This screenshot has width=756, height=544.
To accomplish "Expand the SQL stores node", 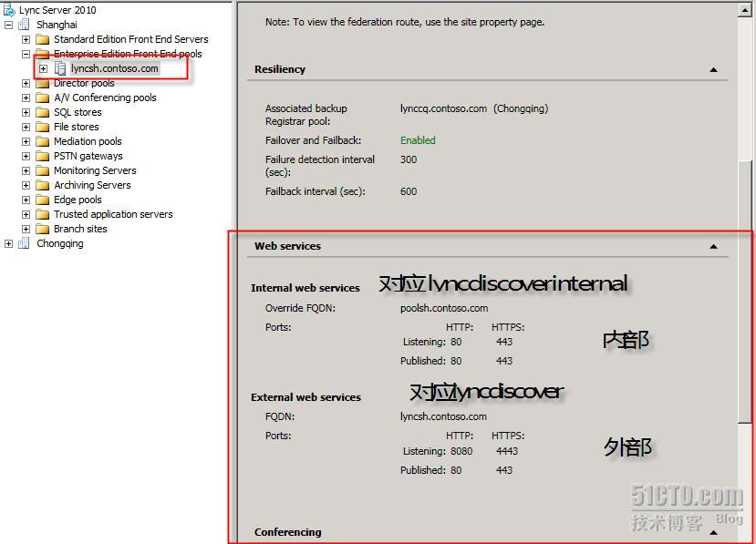I will pos(26,112).
